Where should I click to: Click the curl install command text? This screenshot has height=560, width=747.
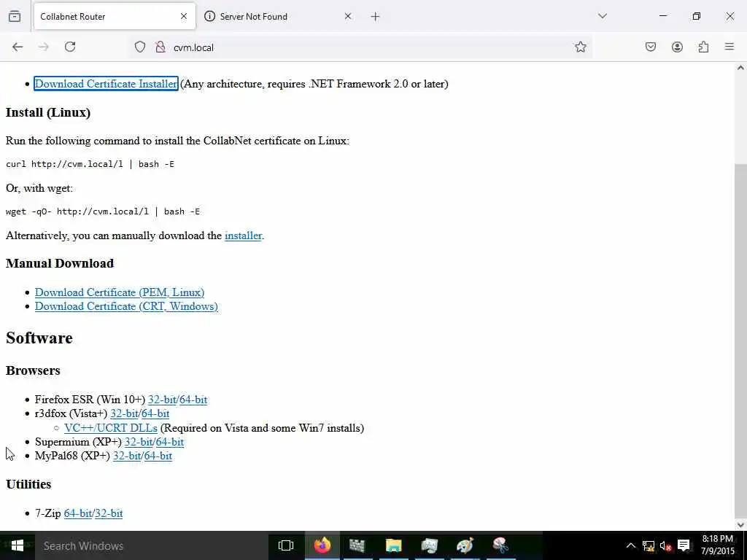click(90, 164)
